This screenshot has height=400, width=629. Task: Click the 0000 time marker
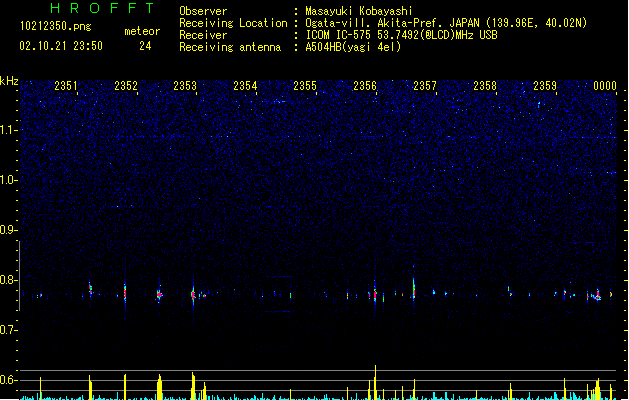(605, 86)
